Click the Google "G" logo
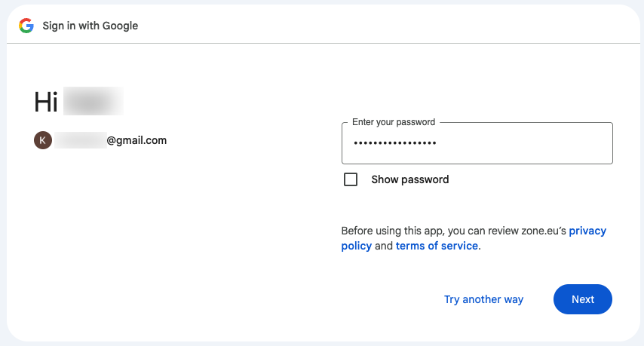 (26, 26)
